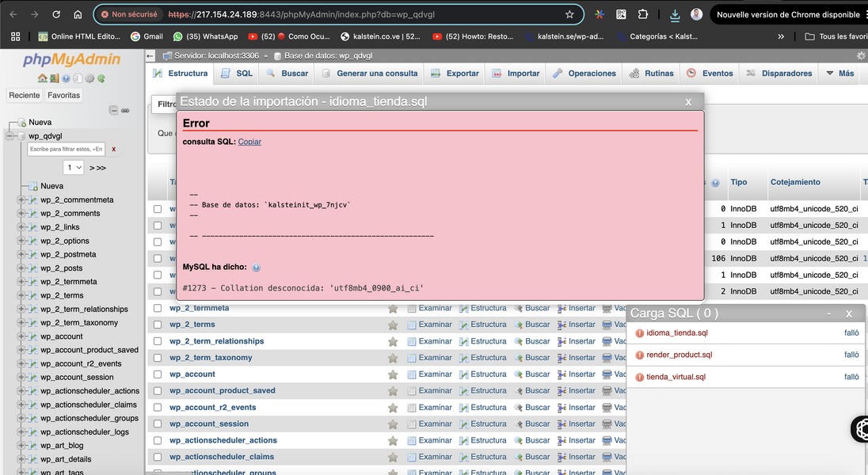Select the wp_actionscheduler_claims row checkbox
Screen dimensions: 868x475
158,457
